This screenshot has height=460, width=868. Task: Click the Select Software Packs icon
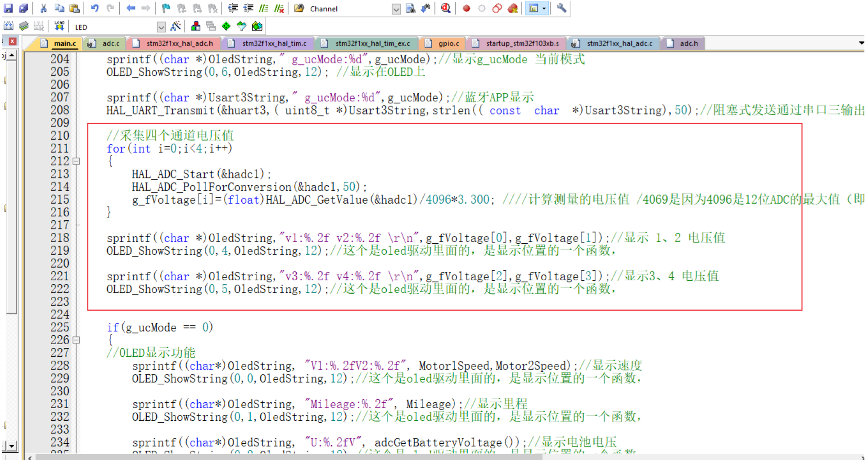click(x=242, y=26)
